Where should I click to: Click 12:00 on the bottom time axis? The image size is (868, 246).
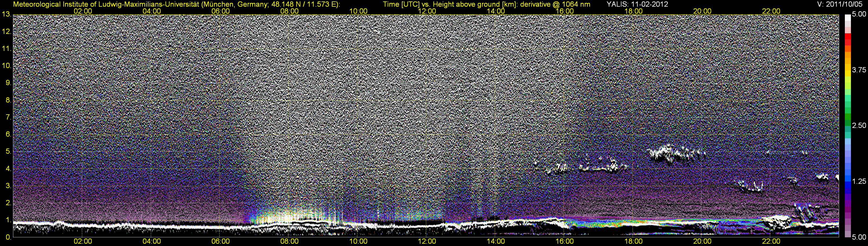click(x=427, y=242)
